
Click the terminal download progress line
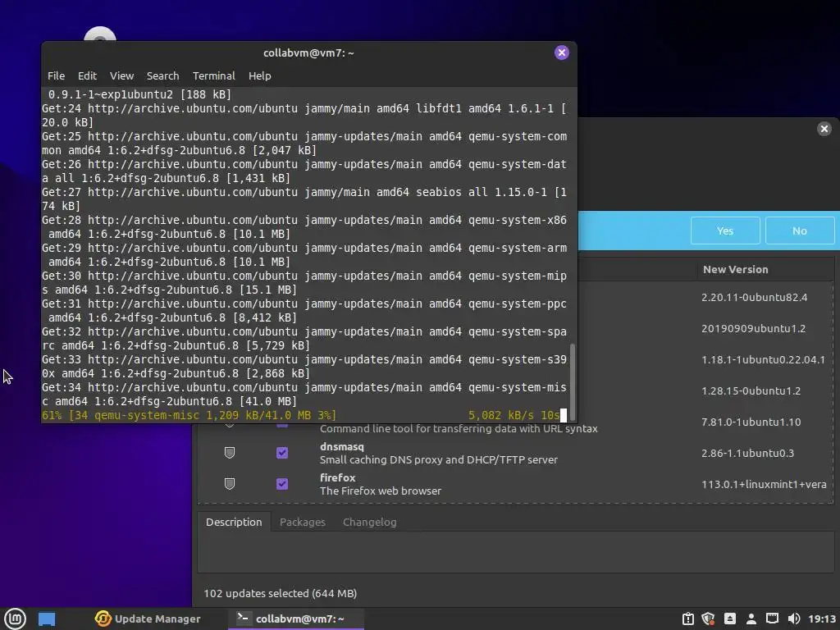coord(304,415)
